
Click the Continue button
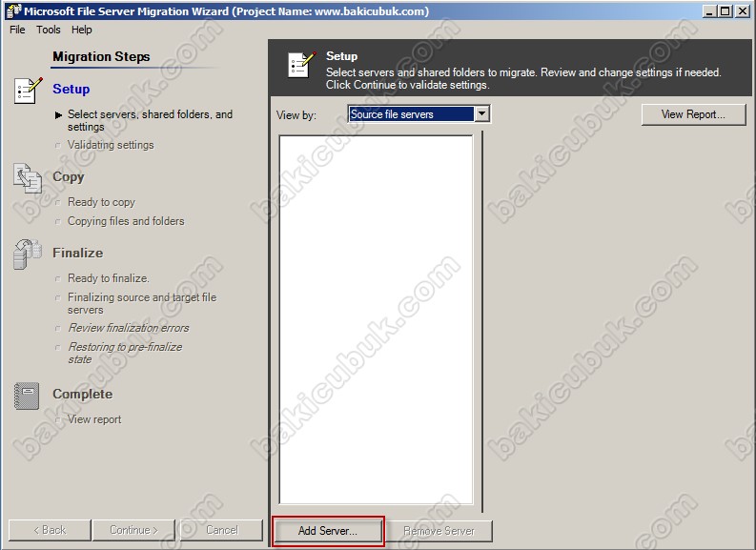coord(134,530)
